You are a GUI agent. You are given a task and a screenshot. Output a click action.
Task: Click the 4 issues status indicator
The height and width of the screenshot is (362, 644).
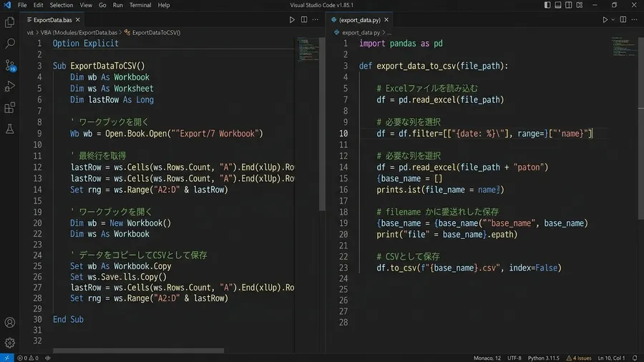[579, 358]
